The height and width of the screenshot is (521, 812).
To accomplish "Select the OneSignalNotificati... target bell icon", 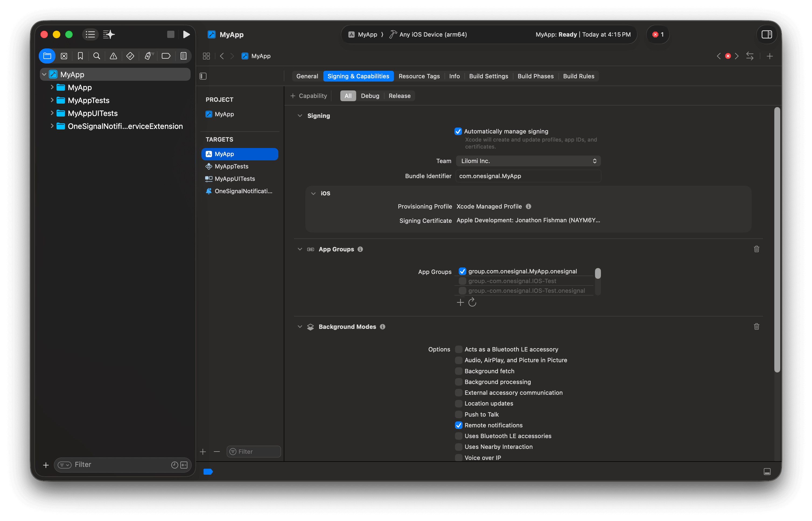I will 209,191.
